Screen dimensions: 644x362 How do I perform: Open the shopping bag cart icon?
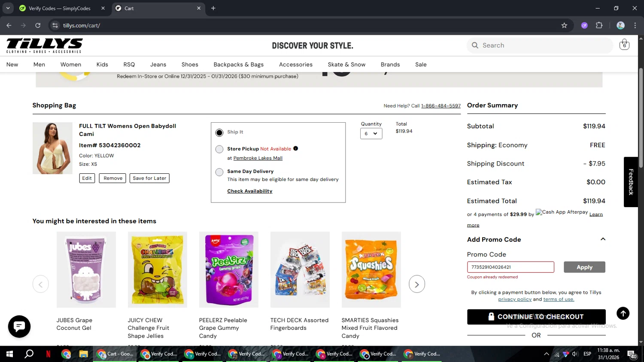coord(624,45)
